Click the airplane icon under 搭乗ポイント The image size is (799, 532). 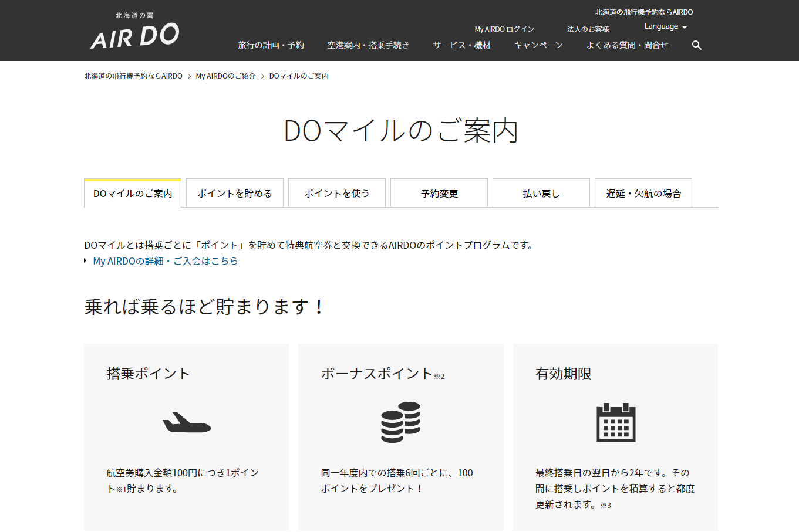click(187, 422)
